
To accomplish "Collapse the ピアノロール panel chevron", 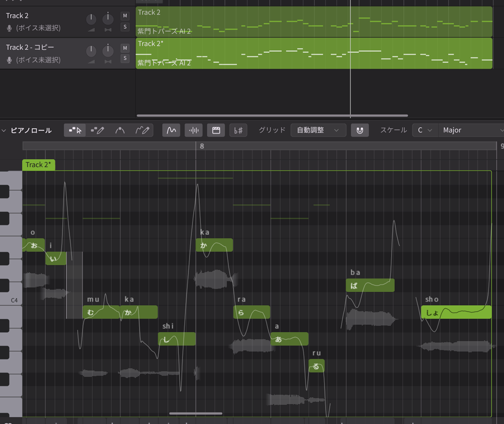I will [5, 130].
